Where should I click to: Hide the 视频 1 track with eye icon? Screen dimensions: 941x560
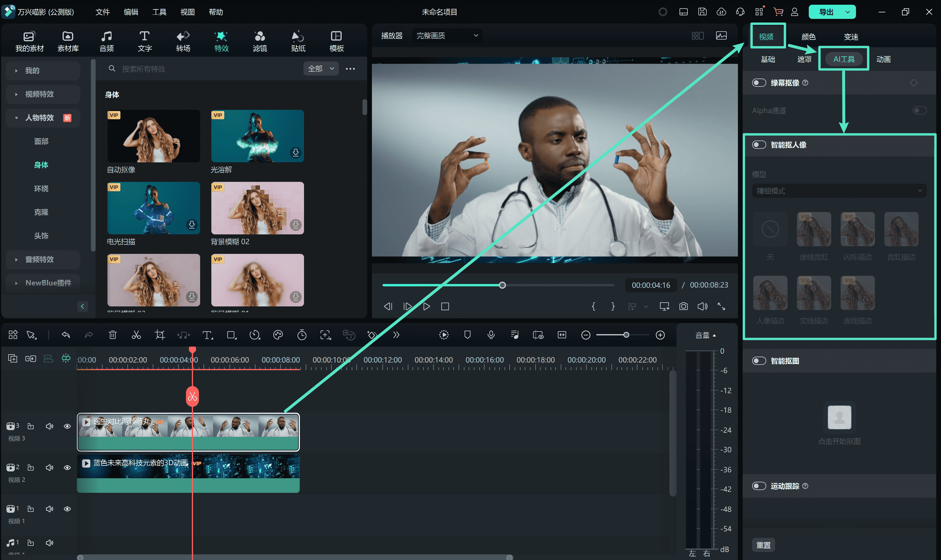coord(67,509)
